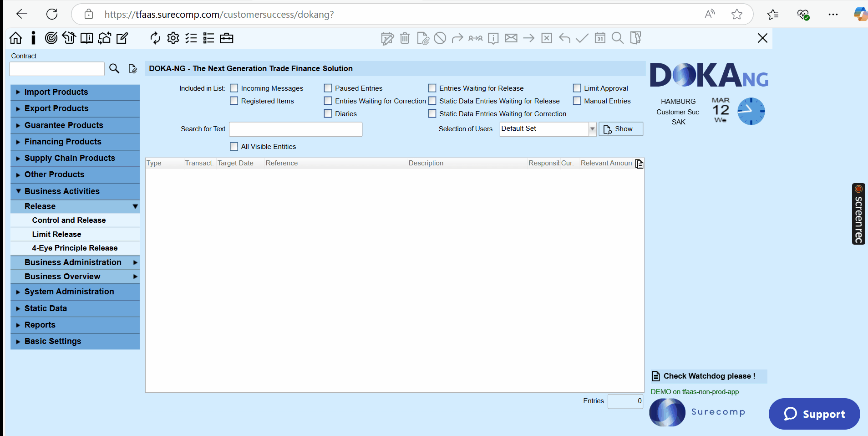Open the Basic Settings menu
868x436 pixels.
pyautogui.click(x=75, y=341)
